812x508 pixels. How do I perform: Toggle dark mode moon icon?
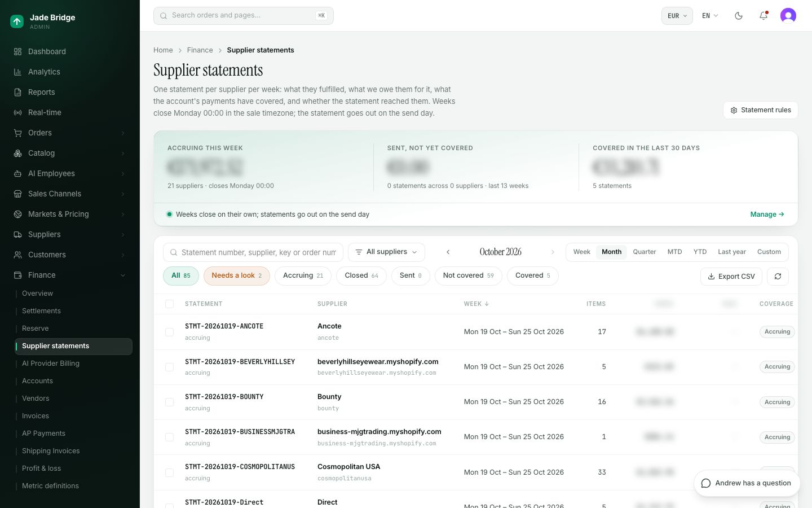click(739, 16)
